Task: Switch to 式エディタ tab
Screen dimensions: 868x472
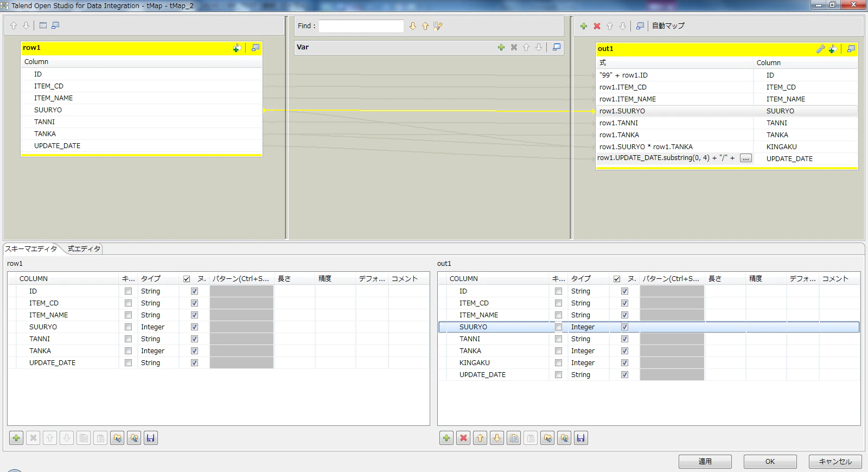Action: point(84,249)
